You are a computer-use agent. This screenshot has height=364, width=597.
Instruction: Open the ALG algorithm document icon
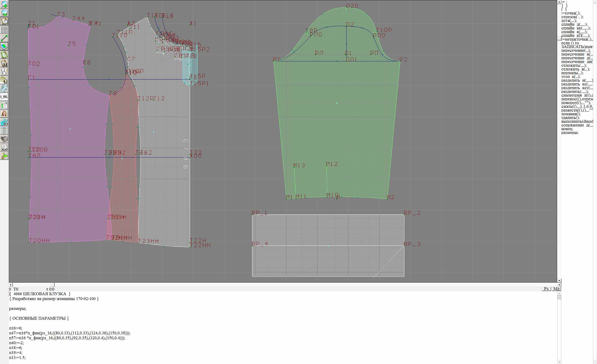(4, 147)
